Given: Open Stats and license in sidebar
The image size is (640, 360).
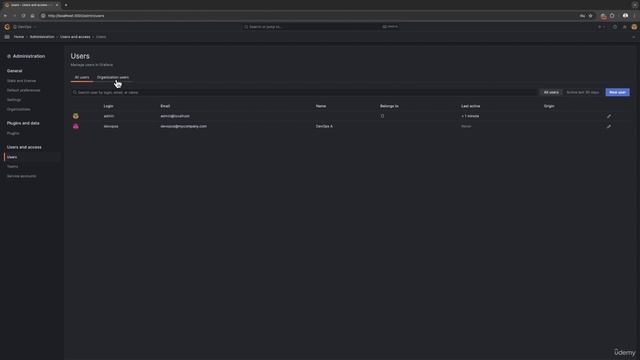Looking at the screenshot, I should coord(21,81).
